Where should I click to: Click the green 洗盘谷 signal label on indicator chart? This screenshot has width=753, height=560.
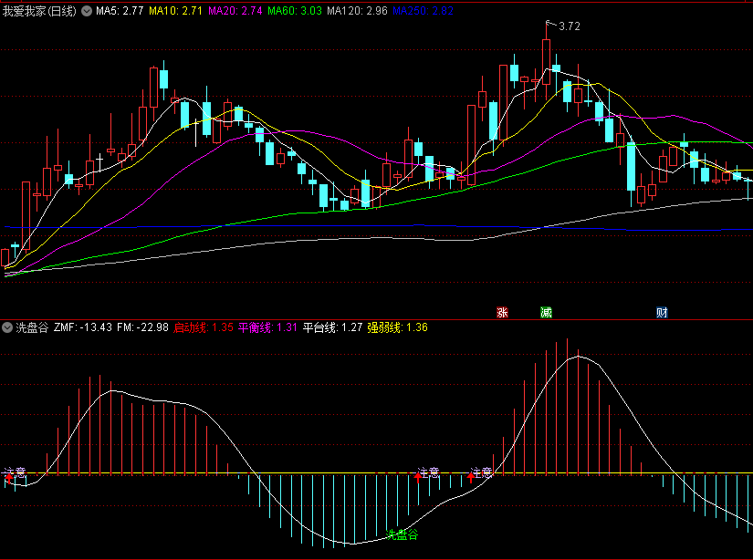(402, 534)
